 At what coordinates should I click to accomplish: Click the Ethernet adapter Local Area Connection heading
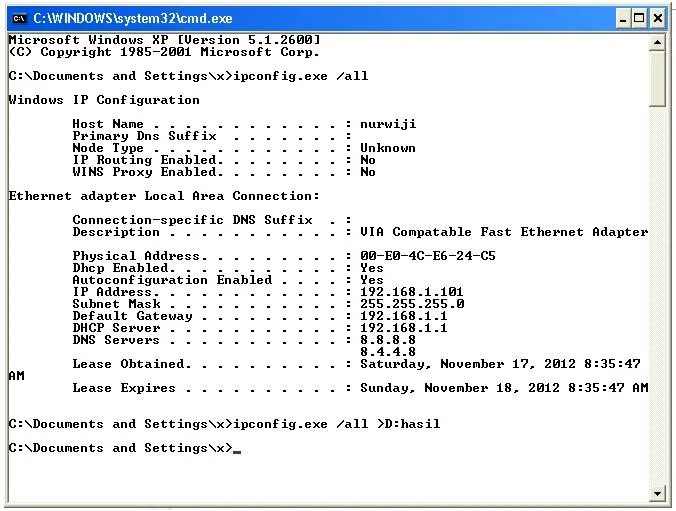(164, 196)
